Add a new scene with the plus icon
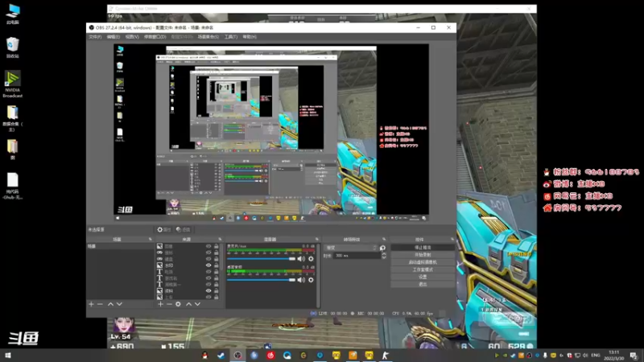The height and width of the screenshot is (362, 644). (x=91, y=304)
